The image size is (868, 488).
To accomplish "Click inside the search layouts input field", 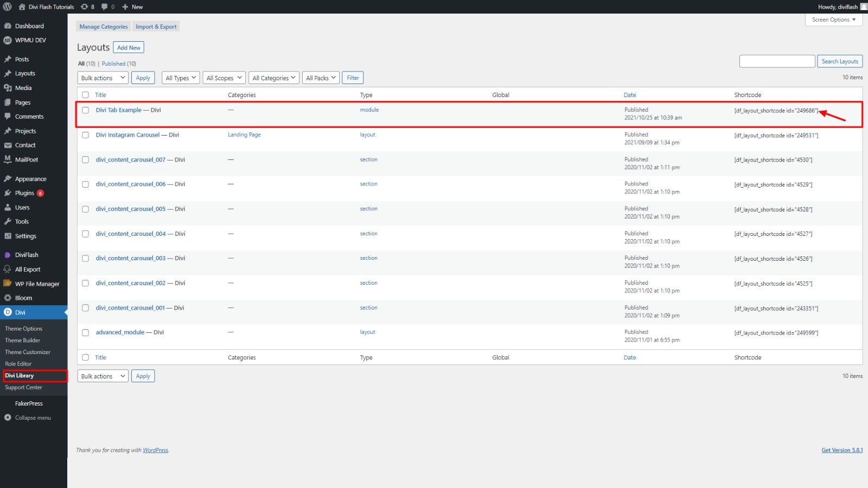I will [x=777, y=61].
